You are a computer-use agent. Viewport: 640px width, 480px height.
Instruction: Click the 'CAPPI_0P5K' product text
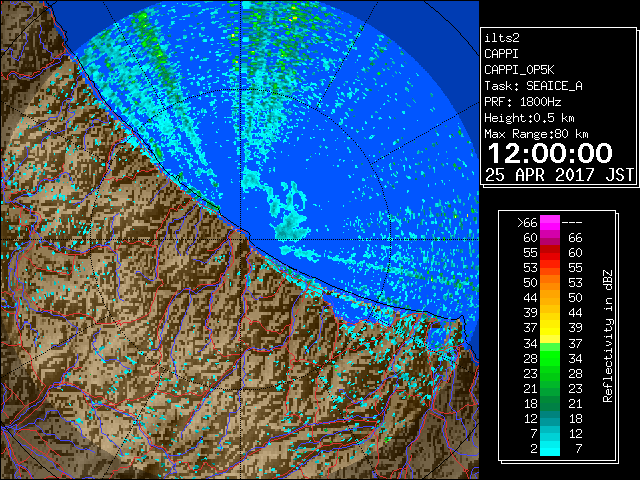pyautogui.click(x=519, y=70)
